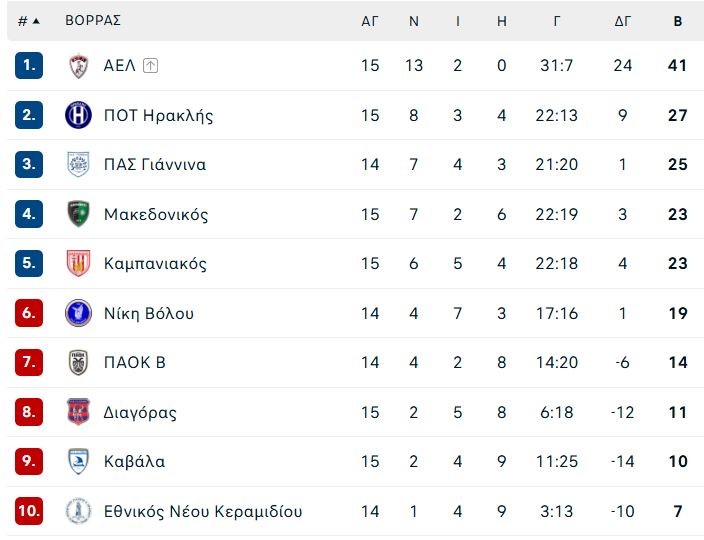This screenshot has width=704, height=540.
Task: Click the promotion arrow icon beside ΑΕΛ
Action: pos(150,66)
